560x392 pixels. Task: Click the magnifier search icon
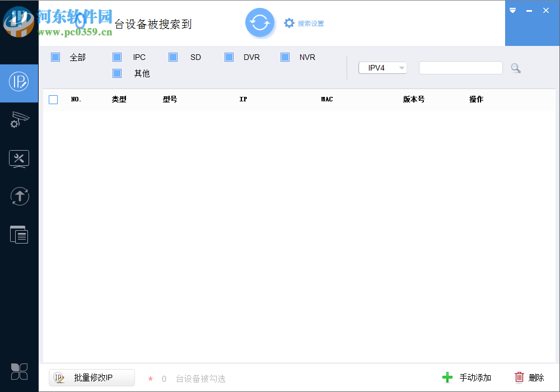tap(515, 67)
